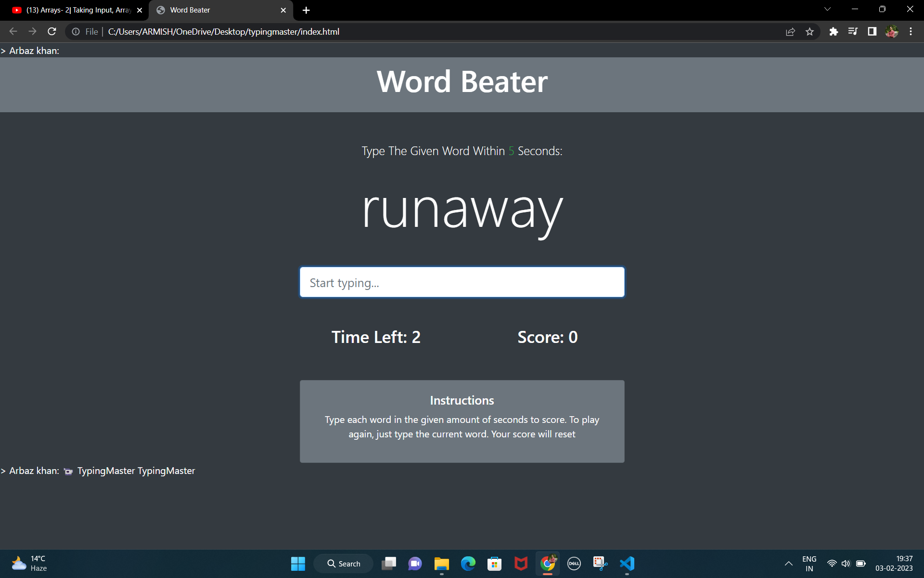The width and height of the screenshot is (924, 578).
Task: Toggle the bookmark star for this page
Action: point(810,31)
